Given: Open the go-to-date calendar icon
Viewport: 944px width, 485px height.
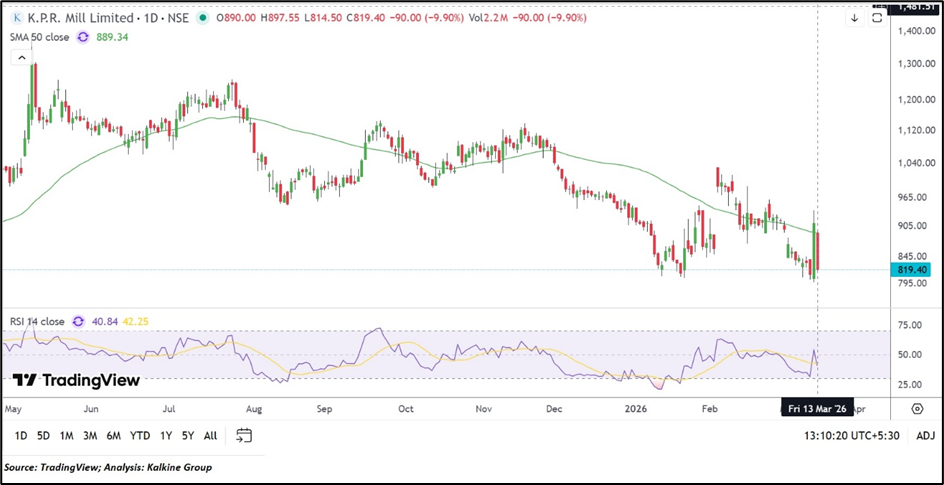Looking at the screenshot, I should pos(244,435).
